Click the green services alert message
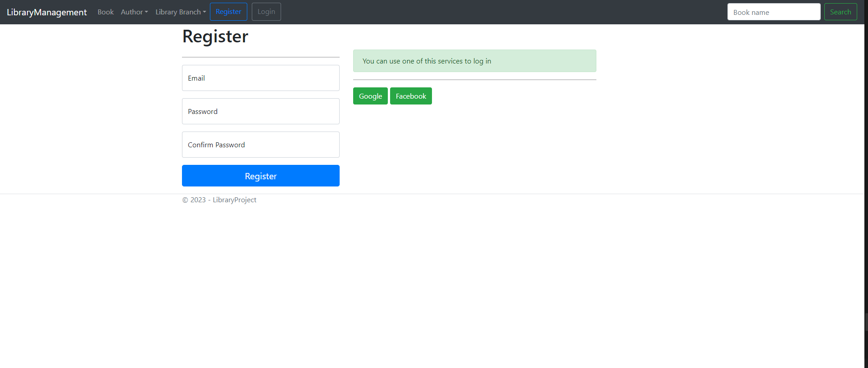 [474, 61]
